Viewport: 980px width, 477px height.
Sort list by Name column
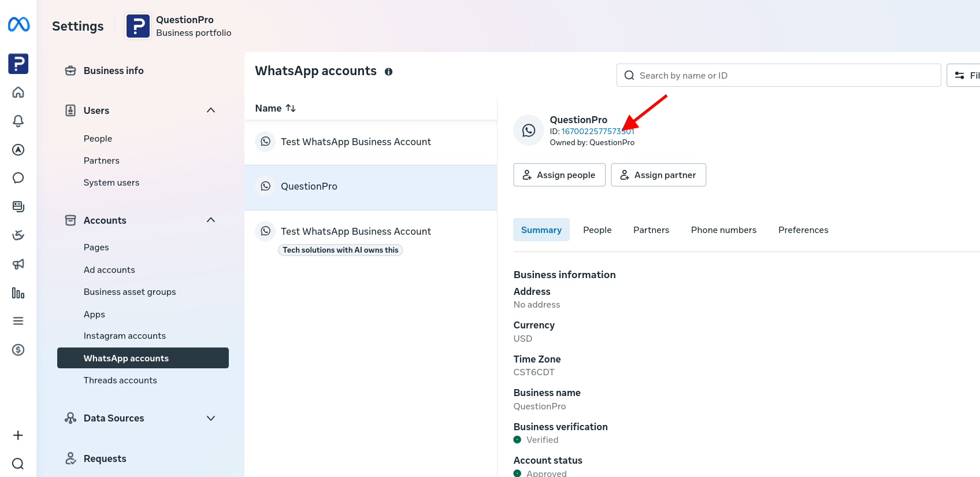276,108
